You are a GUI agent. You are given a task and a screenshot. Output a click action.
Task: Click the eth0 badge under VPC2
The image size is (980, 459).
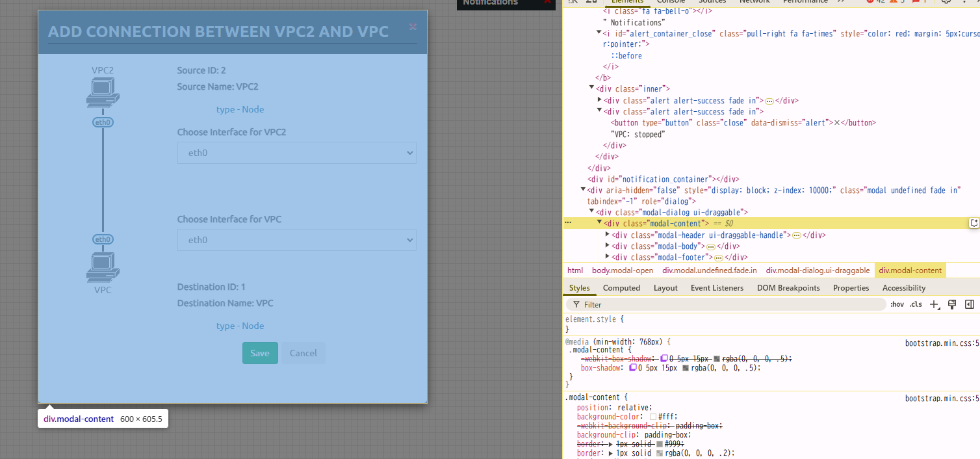(103, 122)
